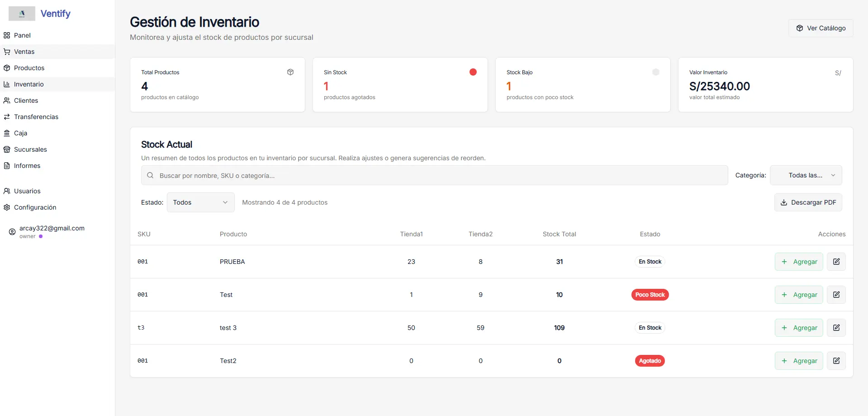Expand the Categoría dropdown

806,175
